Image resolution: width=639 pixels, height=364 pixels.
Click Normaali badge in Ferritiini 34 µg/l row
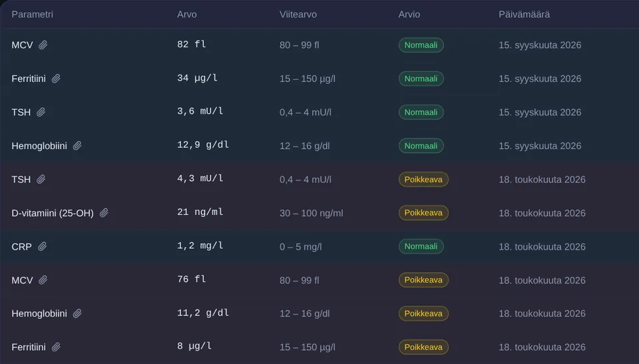(421, 79)
